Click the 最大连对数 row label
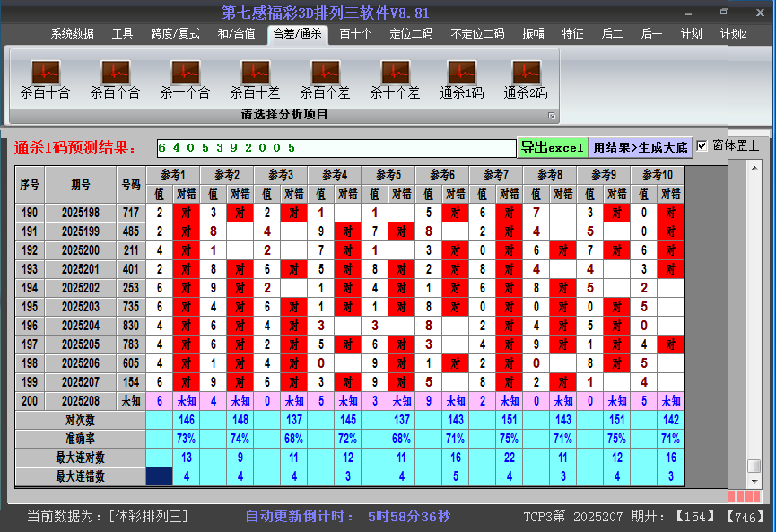 pyautogui.click(x=80, y=458)
